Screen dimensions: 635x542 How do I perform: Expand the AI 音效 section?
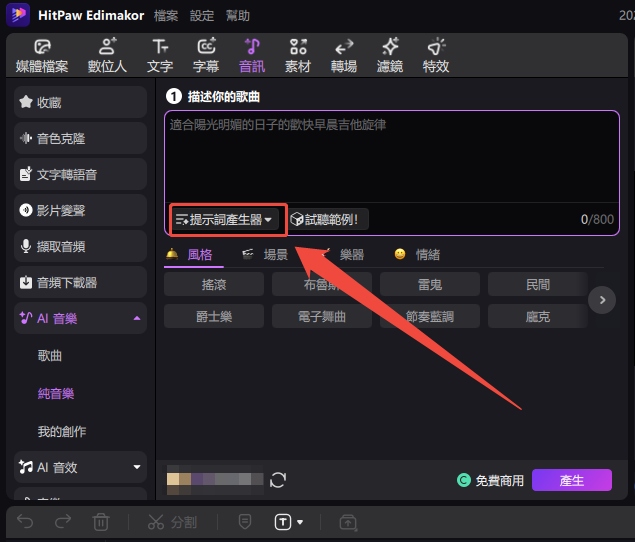[137, 467]
